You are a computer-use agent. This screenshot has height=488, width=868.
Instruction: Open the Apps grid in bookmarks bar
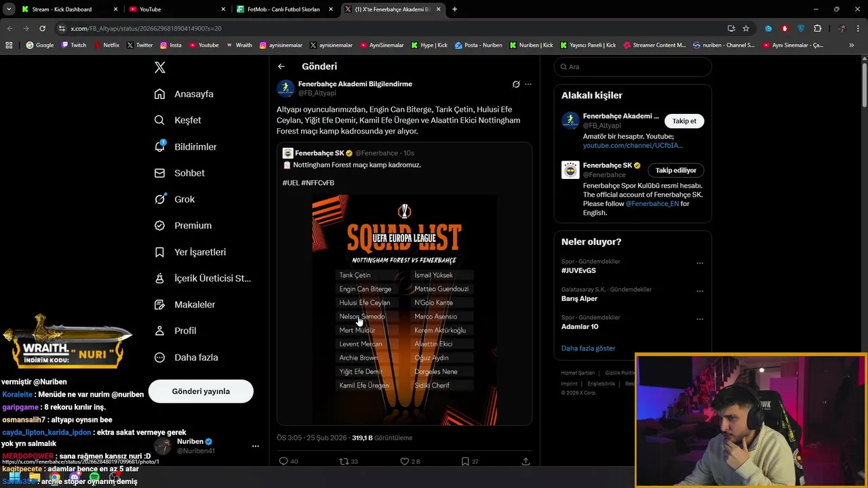pyautogui.click(x=9, y=45)
